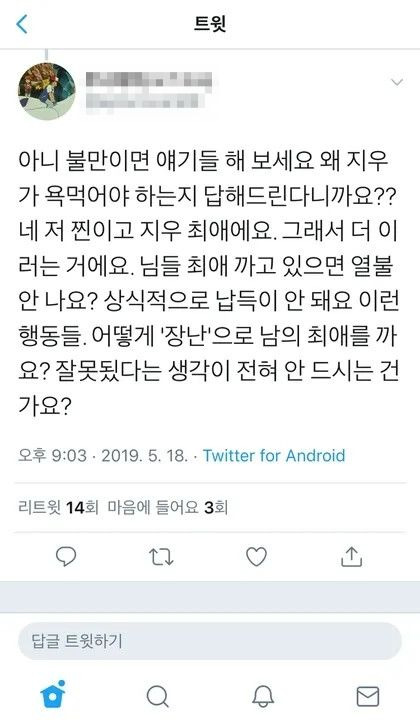Like the tweet with the heart icon
This screenshot has width=420, height=724.
click(x=256, y=557)
